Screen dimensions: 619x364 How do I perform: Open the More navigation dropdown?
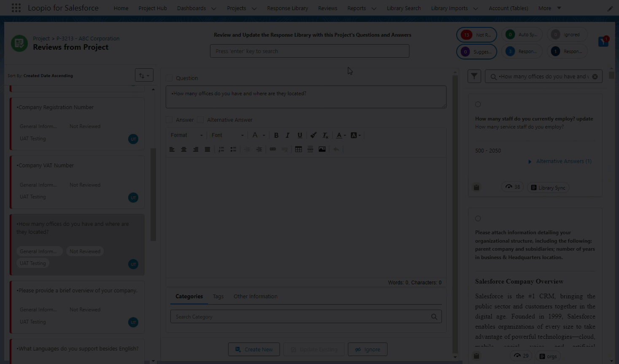pos(550,8)
